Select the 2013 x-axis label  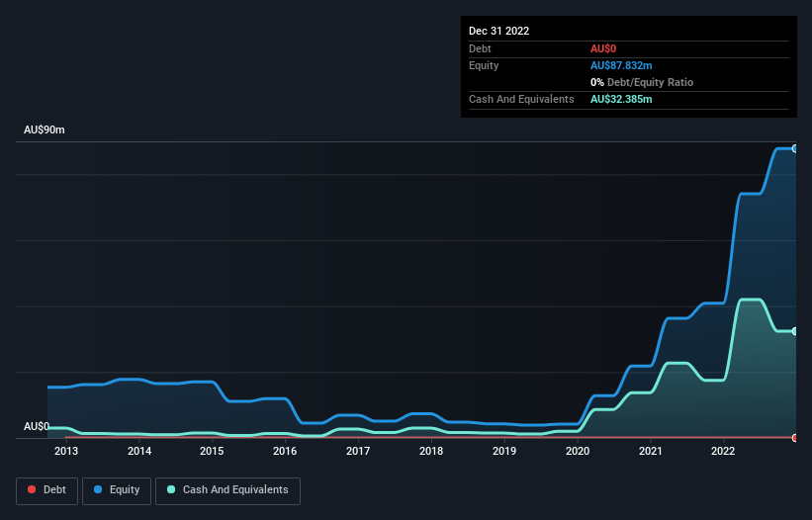66,451
